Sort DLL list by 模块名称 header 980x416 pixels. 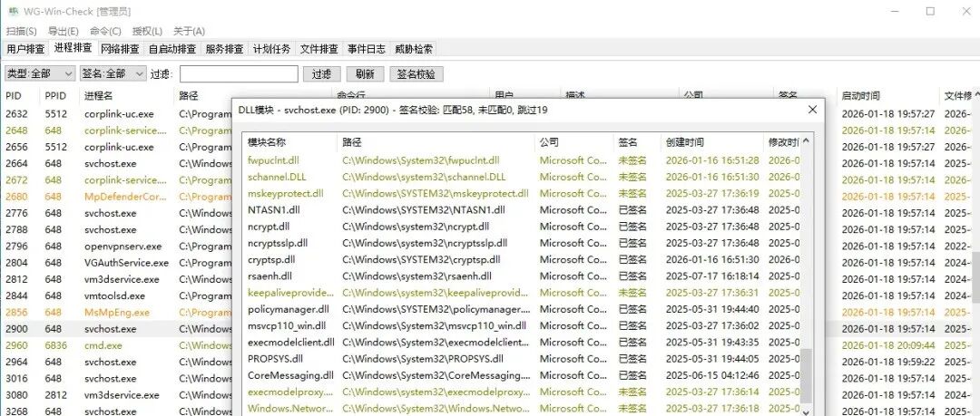tap(290, 141)
